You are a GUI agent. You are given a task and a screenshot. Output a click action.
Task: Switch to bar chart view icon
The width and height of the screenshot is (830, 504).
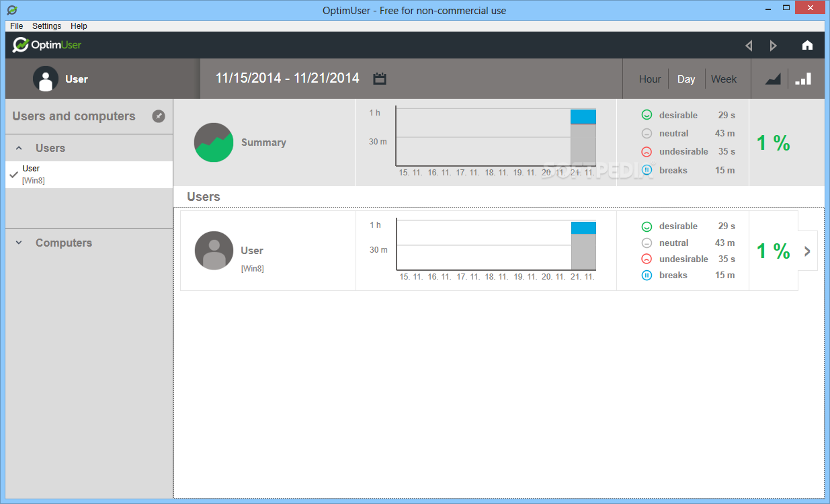tap(803, 79)
